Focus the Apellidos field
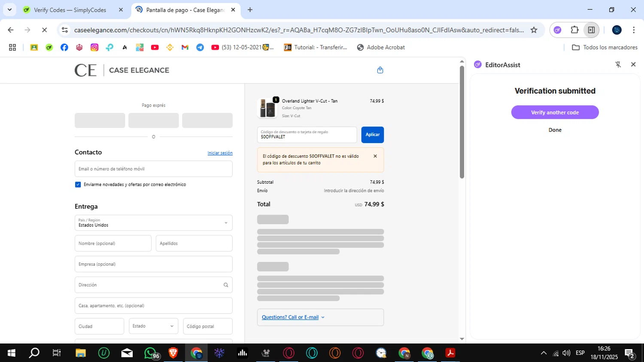 click(194, 243)
